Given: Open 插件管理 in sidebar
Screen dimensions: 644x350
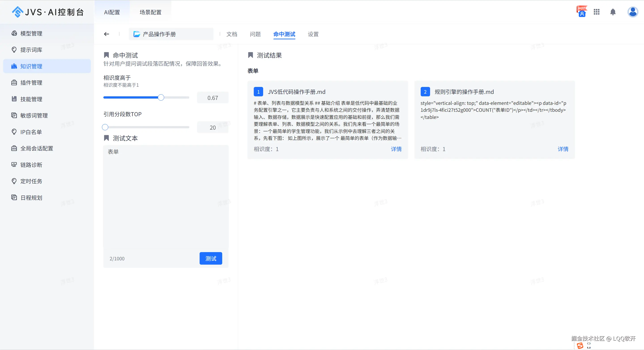Looking at the screenshot, I should click(x=31, y=83).
